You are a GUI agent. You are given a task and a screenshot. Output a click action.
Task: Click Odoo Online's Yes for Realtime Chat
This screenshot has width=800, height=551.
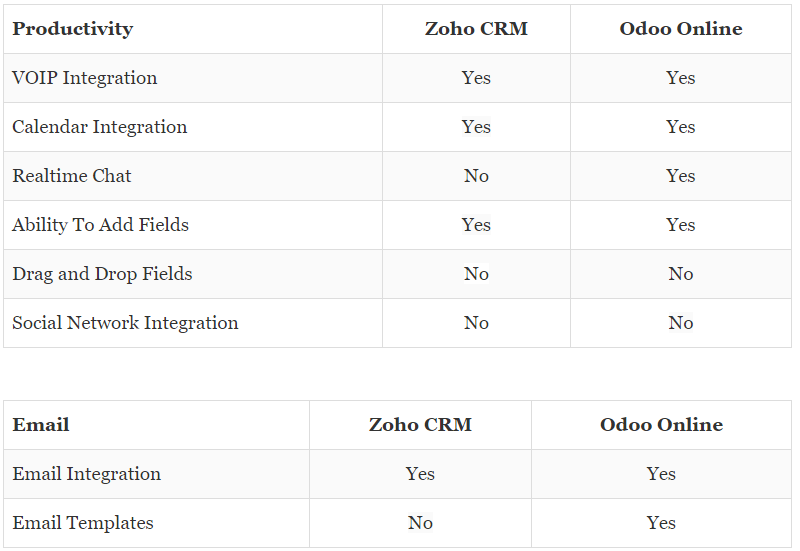(680, 176)
